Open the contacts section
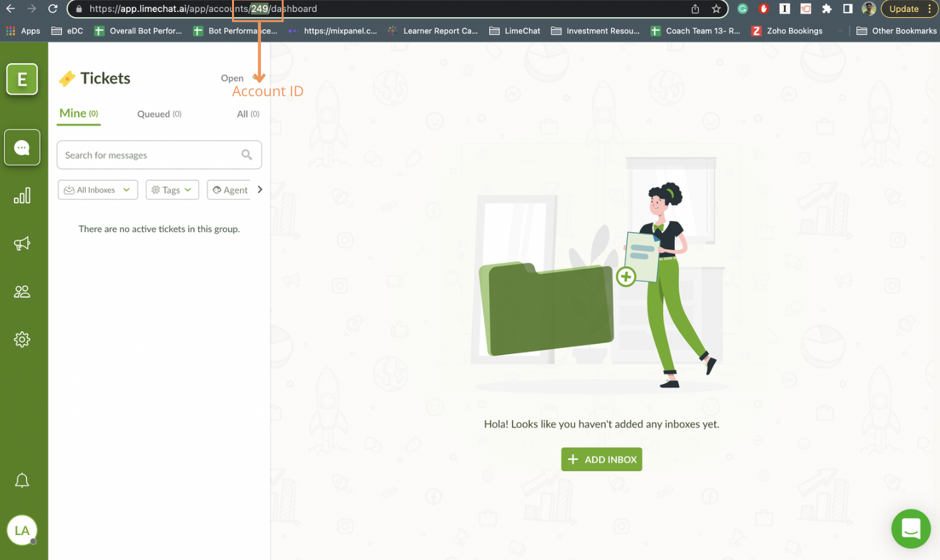Screen dimensions: 940x560 point(22,291)
